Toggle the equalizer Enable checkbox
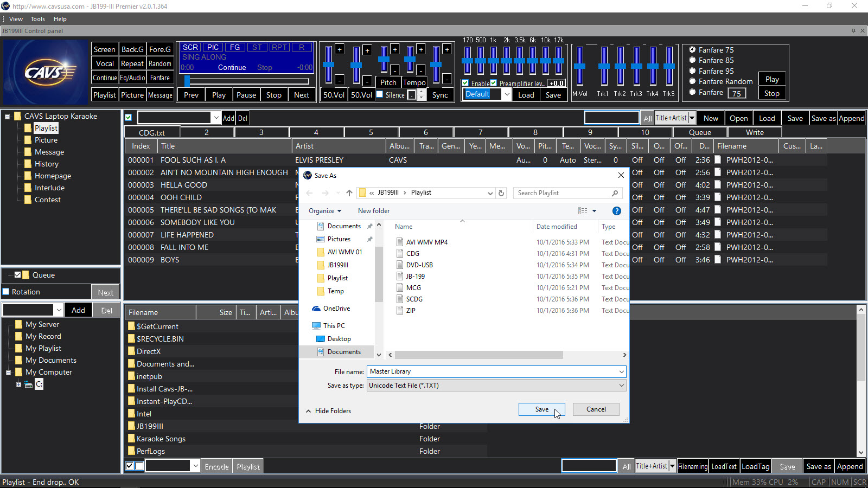The image size is (868, 488). pos(465,83)
